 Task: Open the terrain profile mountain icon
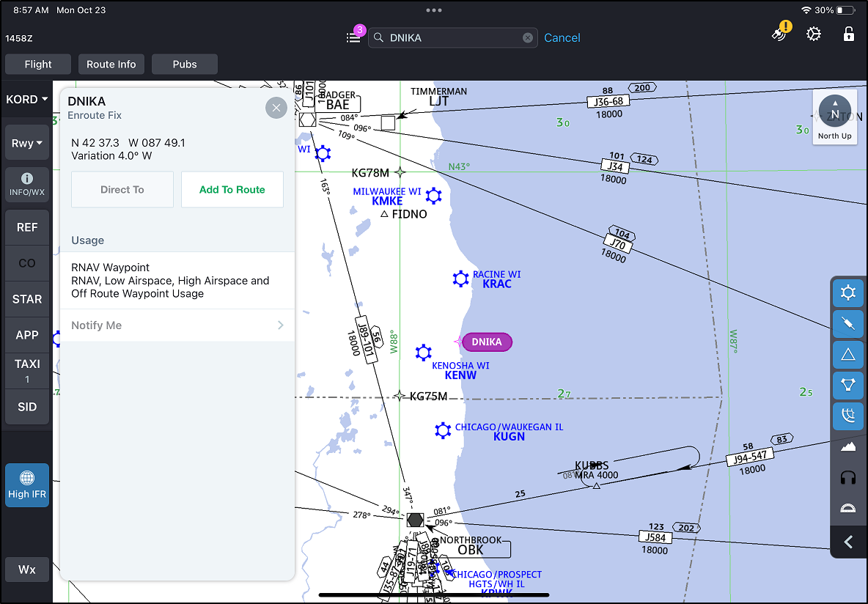click(847, 446)
